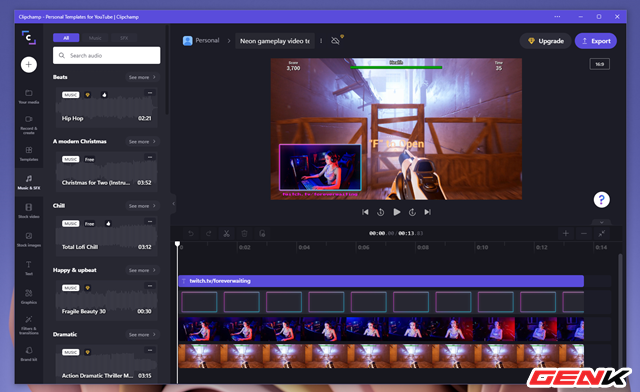
Task: Select the gamer girl video clip
Action: click(x=381, y=329)
